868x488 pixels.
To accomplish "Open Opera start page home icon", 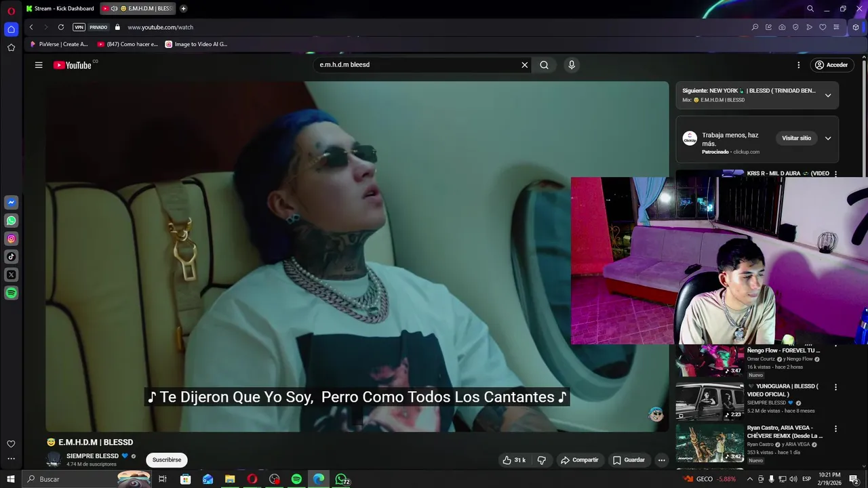I will coord(11,29).
